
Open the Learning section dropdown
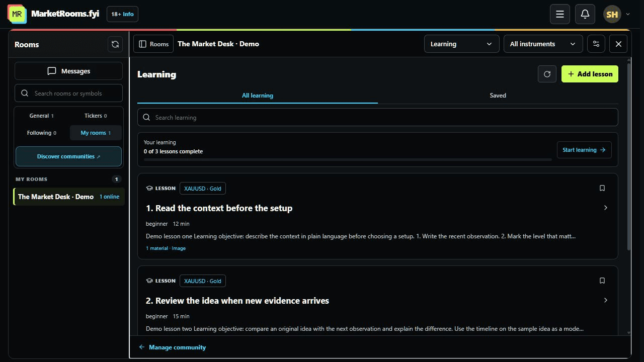[x=461, y=44]
